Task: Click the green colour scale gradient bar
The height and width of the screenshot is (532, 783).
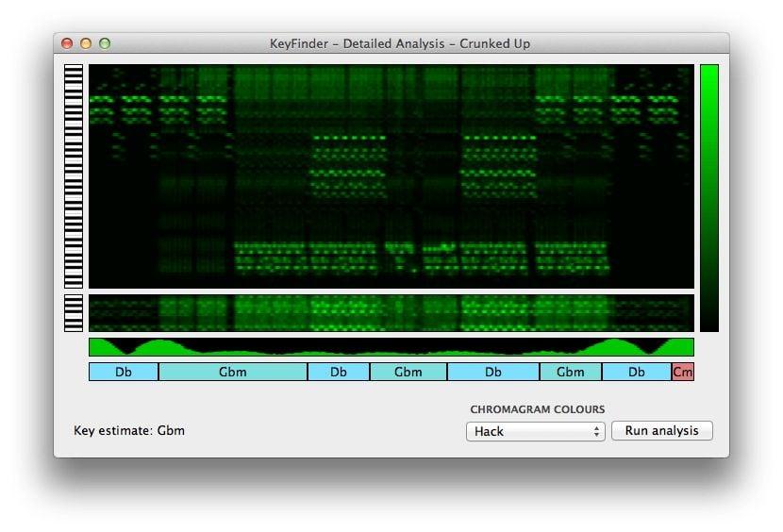Action: click(709, 198)
